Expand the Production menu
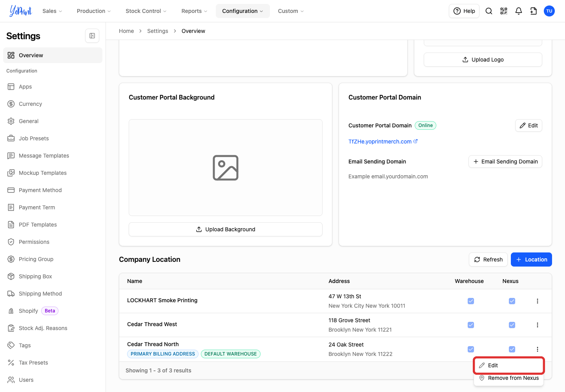Image resolution: width=565 pixels, height=392 pixels. pos(94,11)
